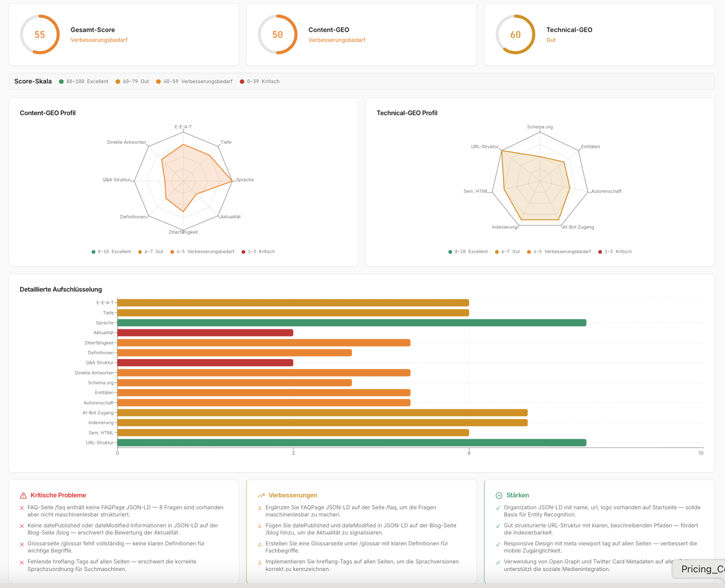This screenshot has height=588, width=725.
Task: Click the 6–7 Gut dot under Technical-GEO Profil
Action: (497, 252)
